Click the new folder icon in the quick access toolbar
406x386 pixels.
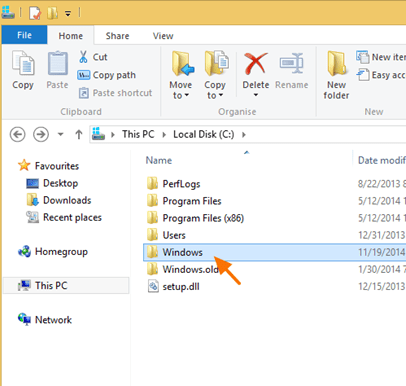[52, 13]
